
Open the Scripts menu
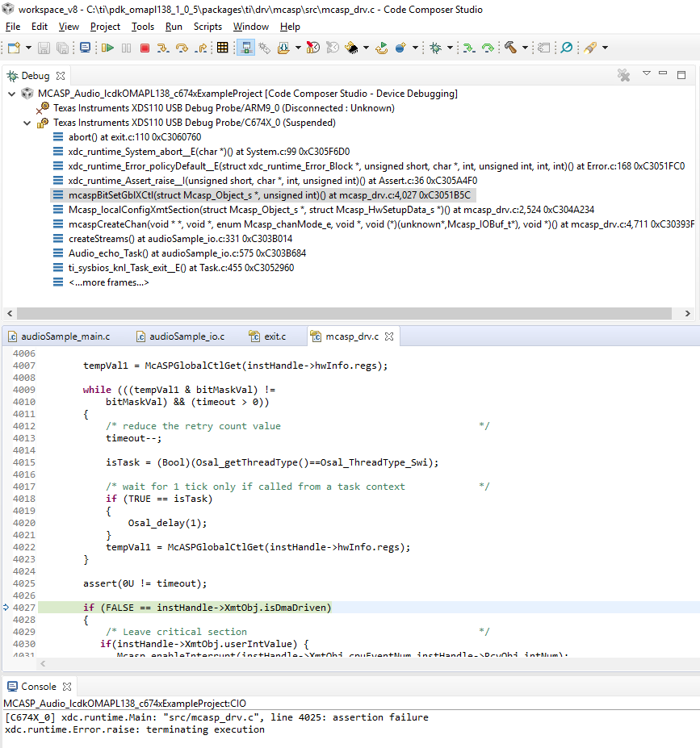click(x=207, y=27)
